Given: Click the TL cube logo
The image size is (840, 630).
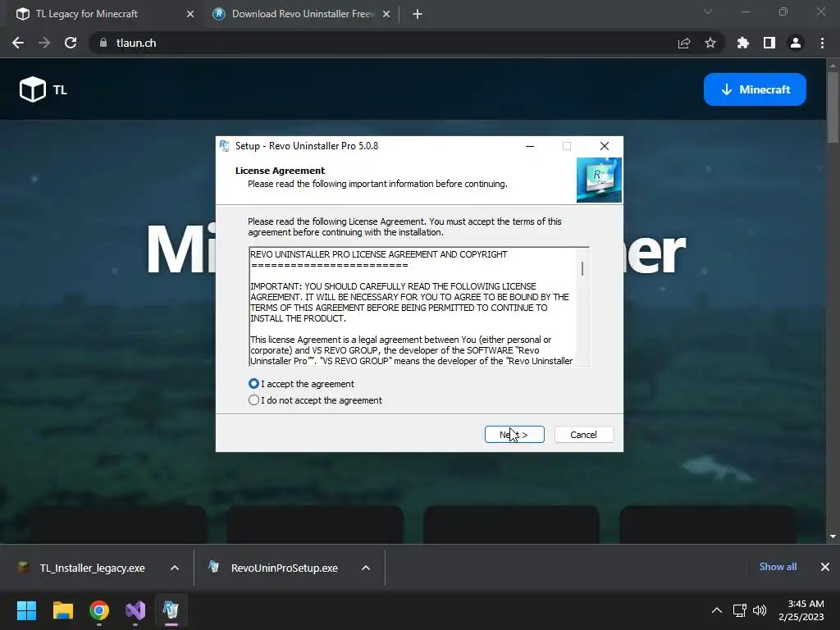Looking at the screenshot, I should coord(33,89).
